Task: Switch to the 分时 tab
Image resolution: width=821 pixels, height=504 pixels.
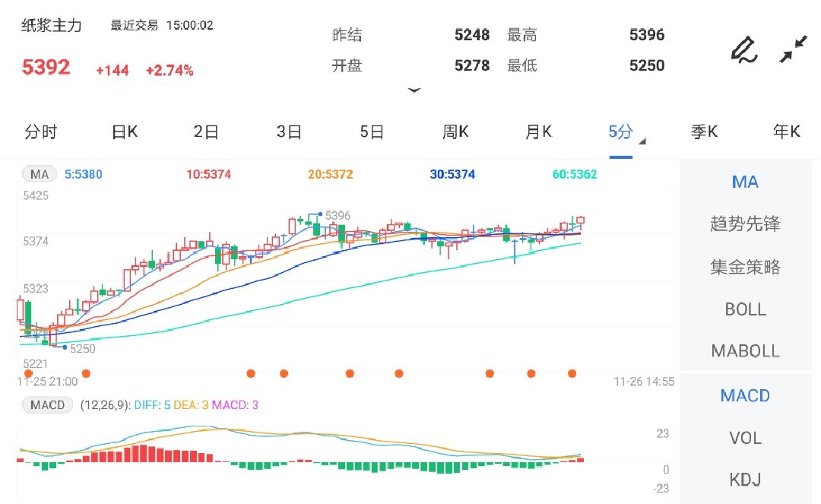Action: [43, 132]
